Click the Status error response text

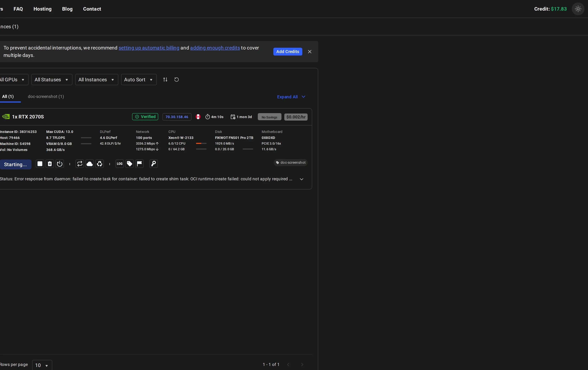146,179
